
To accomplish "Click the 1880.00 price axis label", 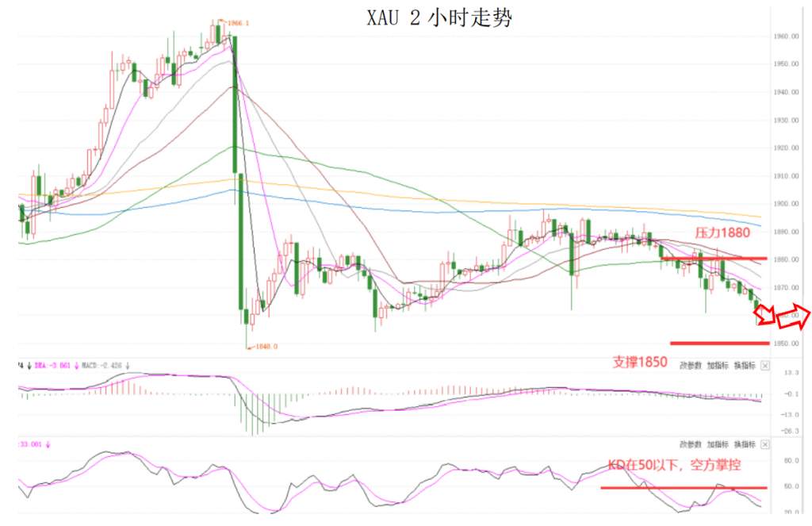I will pos(786,259).
